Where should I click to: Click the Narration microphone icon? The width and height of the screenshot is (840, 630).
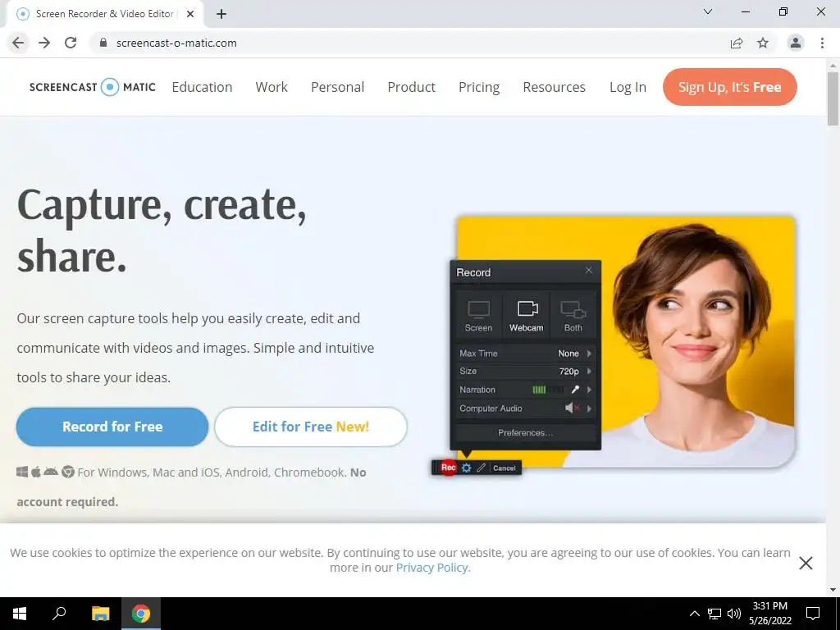click(x=575, y=390)
